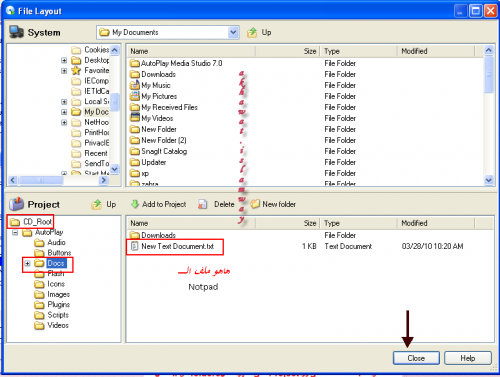Sort project list by Type column
Viewport: 500px width, 377px height.
[358, 223]
